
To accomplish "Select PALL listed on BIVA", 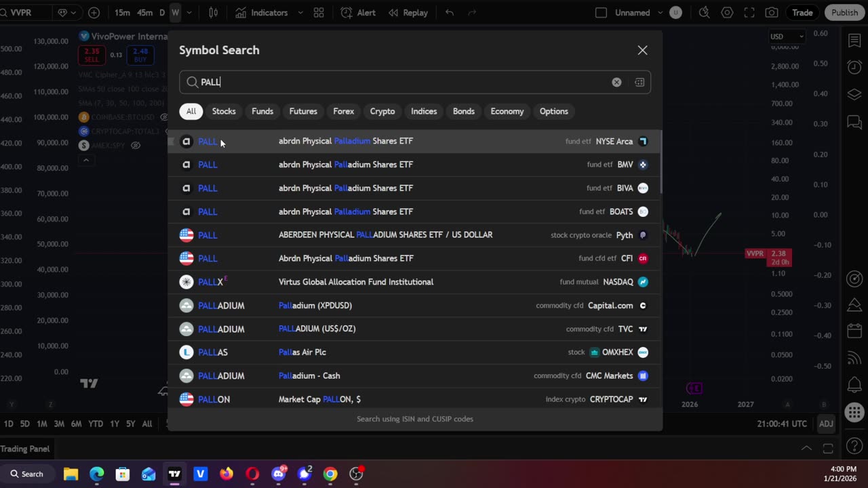I will (x=414, y=188).
